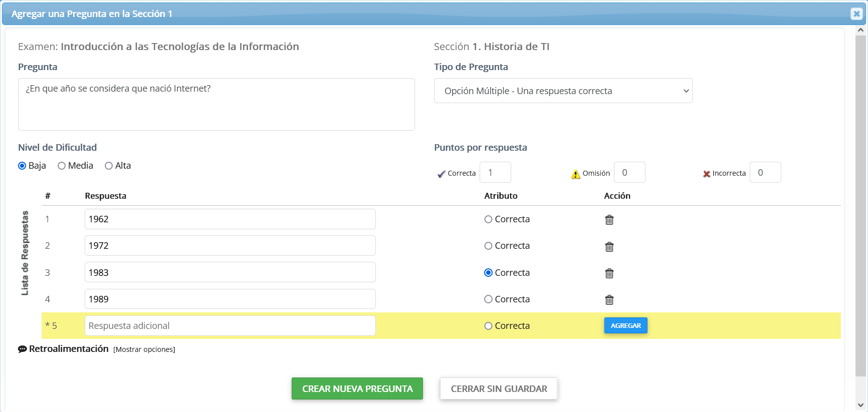Click the Incorrecta points input
Image resolution: width=868 pixels, height=412 pixels.
(765, 173)
